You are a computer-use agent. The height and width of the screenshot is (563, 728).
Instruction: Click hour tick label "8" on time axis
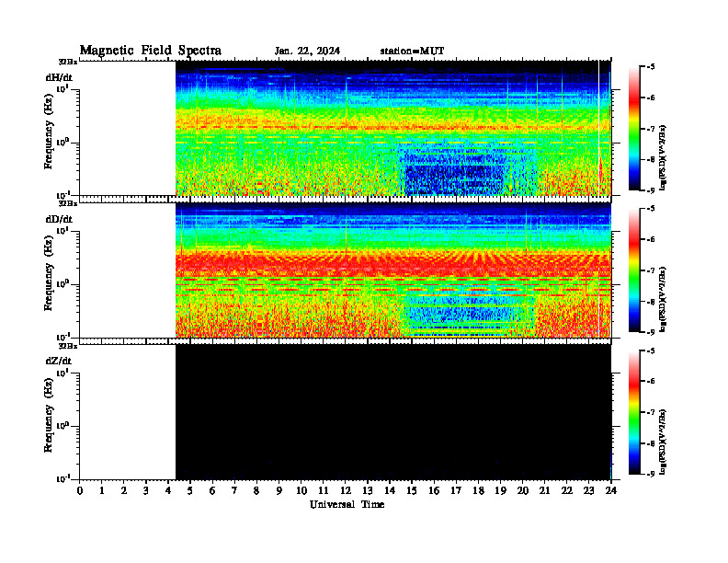tap(256, 491)
